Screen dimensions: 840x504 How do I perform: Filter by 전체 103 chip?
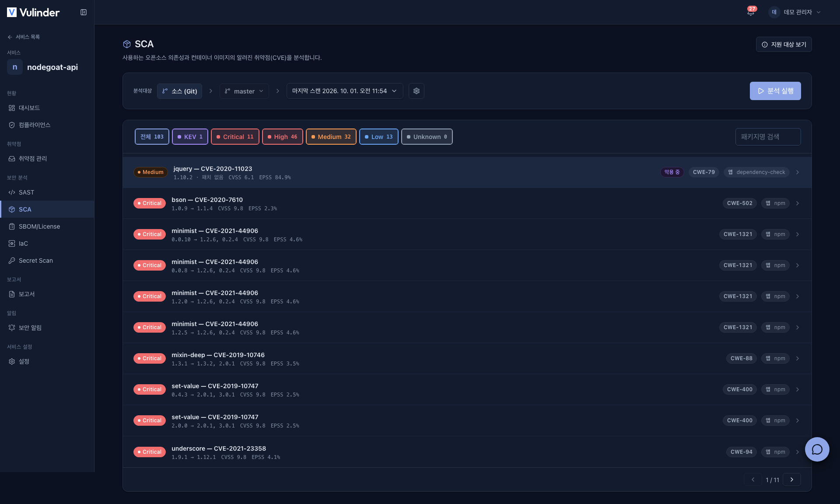tap(152, 137)
